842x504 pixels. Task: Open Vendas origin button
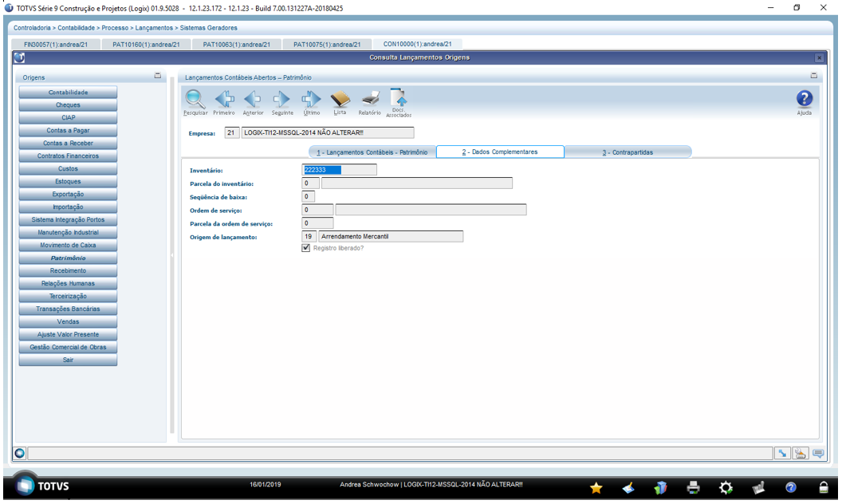[69, 322]
